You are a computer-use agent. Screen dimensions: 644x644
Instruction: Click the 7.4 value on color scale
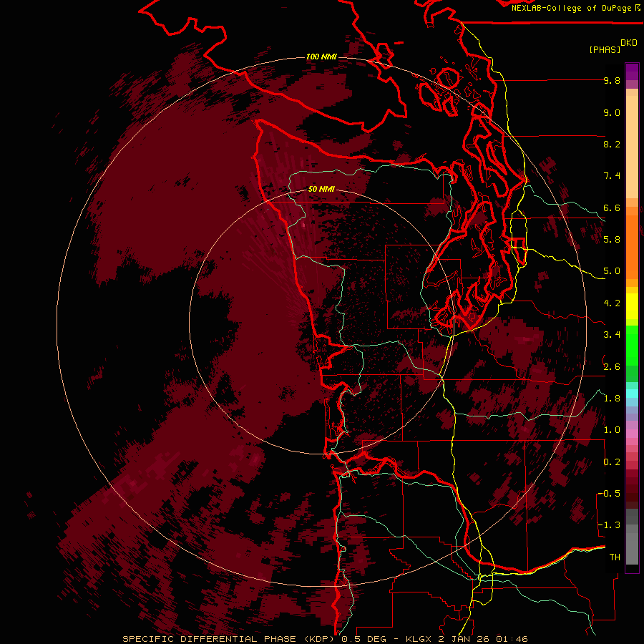point(612,176)
